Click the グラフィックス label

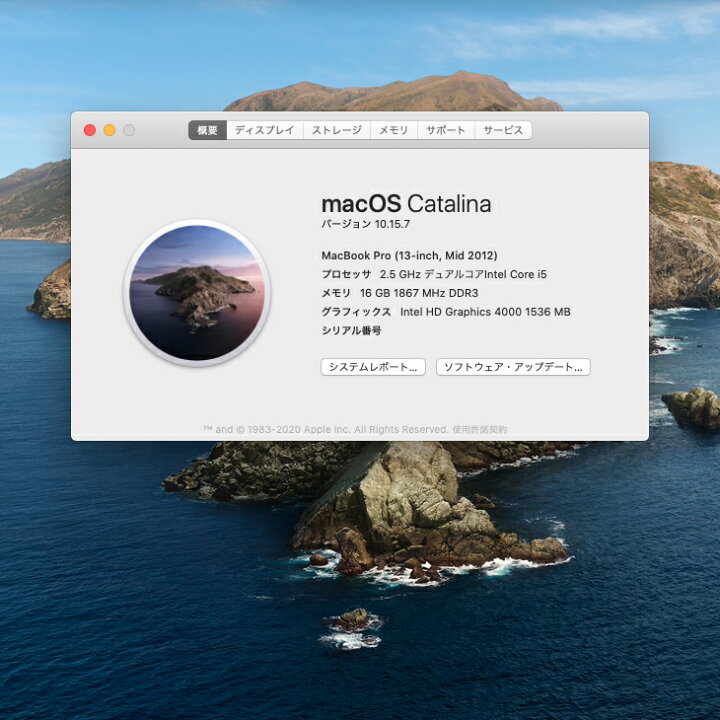tap(356, 312)
